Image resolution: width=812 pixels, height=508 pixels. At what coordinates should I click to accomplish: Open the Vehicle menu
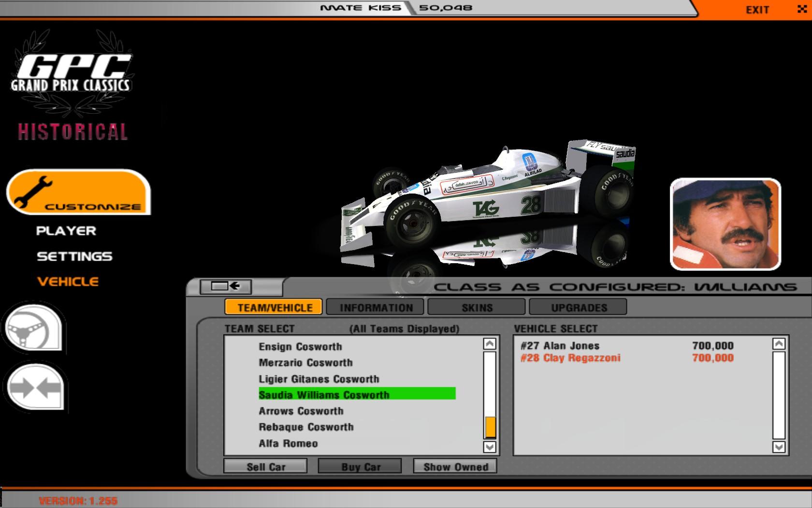pos(68,282)
